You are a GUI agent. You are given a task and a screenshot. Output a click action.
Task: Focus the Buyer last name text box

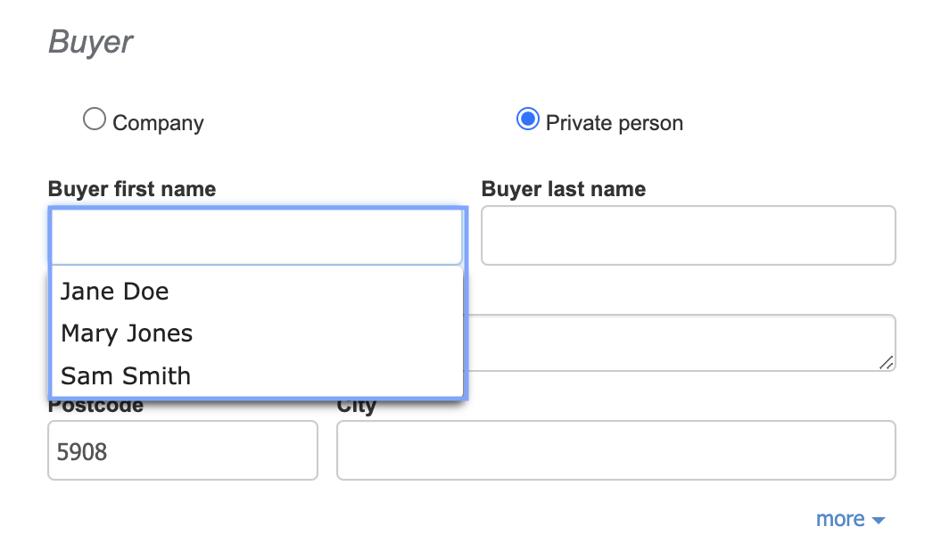click(688, 236)
